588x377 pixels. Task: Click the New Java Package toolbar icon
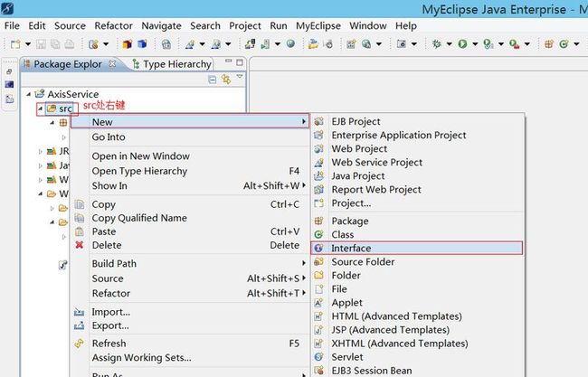click(x=549, y=43)
